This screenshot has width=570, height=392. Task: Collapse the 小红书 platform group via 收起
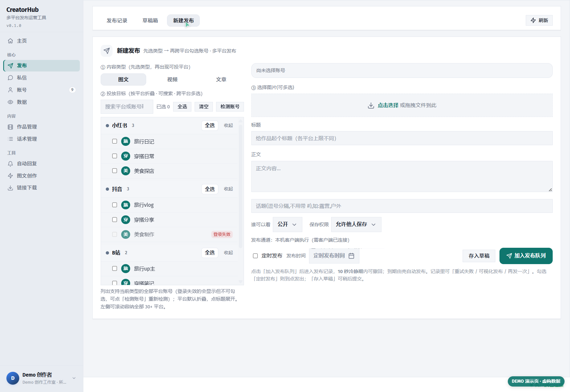(x=228, y=125)
